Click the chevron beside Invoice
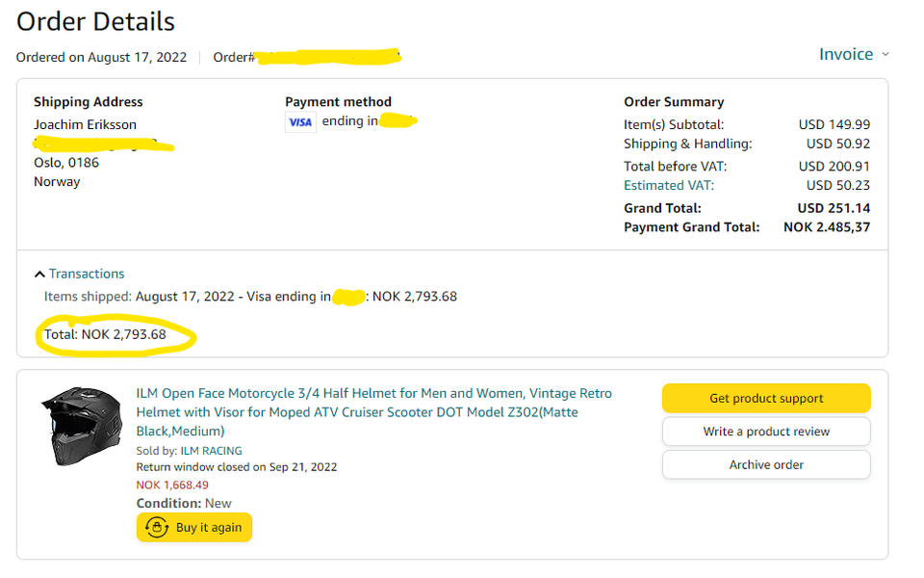 pyautogui.click(x=885, y=55)
